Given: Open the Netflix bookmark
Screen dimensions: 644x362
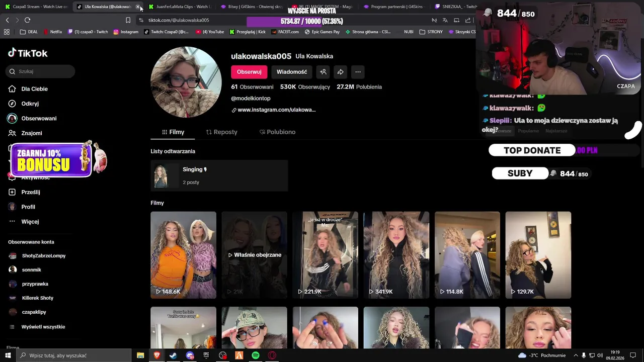Looking at the screenshot, I should point(52,32).
